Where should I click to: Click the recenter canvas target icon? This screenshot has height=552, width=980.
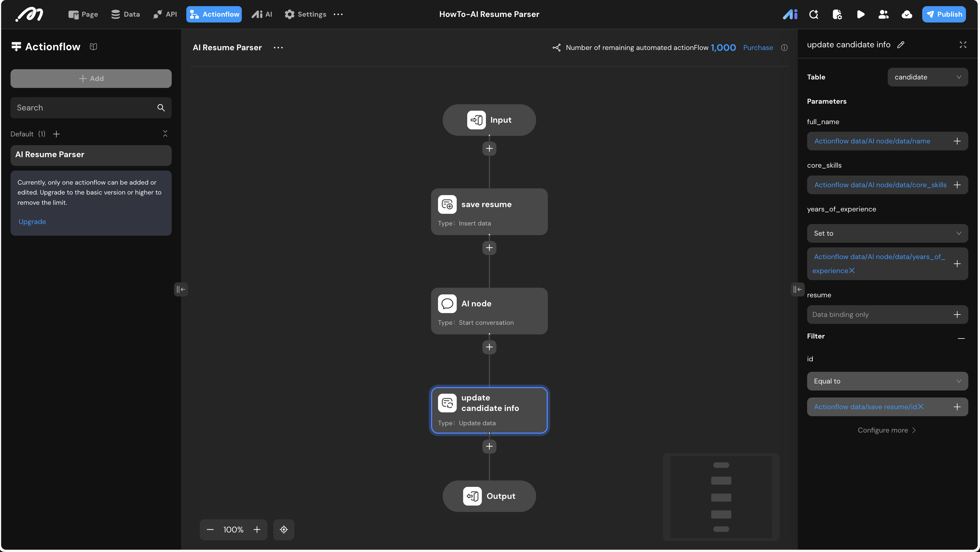tap(284, 530)
